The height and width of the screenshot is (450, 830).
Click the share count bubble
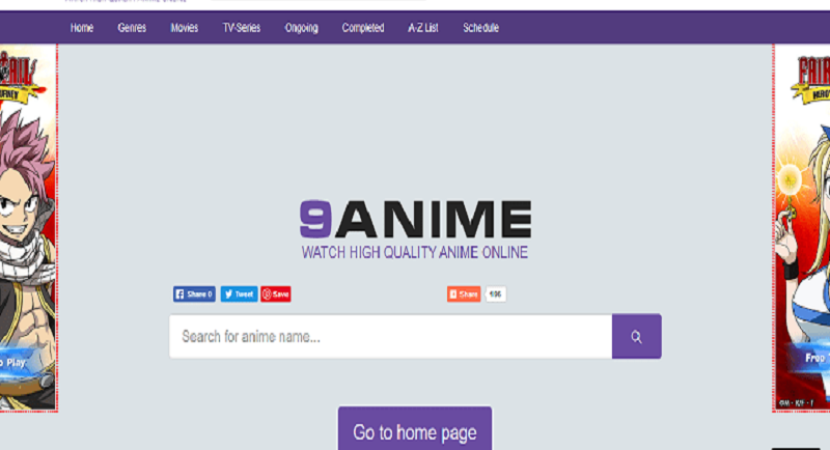[x=495, y=294]
